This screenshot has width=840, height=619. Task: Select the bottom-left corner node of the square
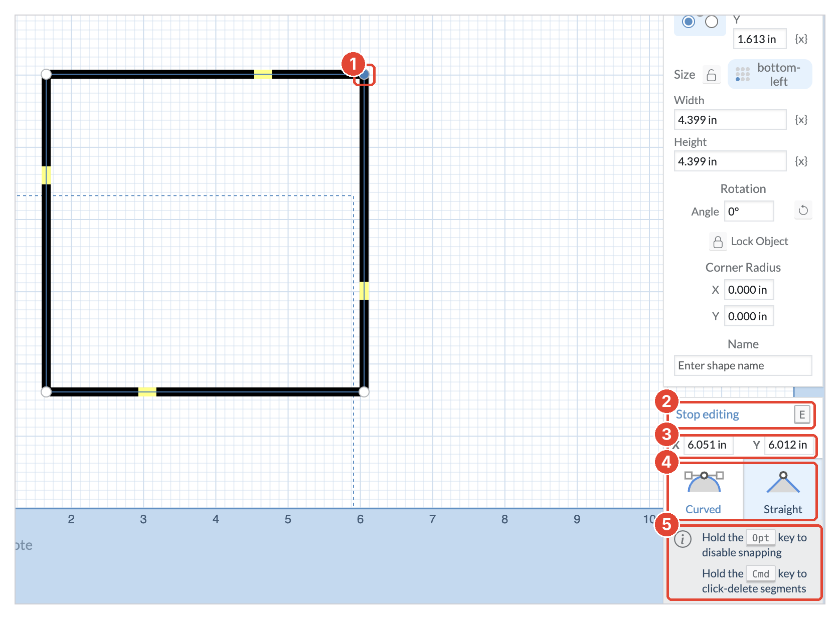[46, 392]
